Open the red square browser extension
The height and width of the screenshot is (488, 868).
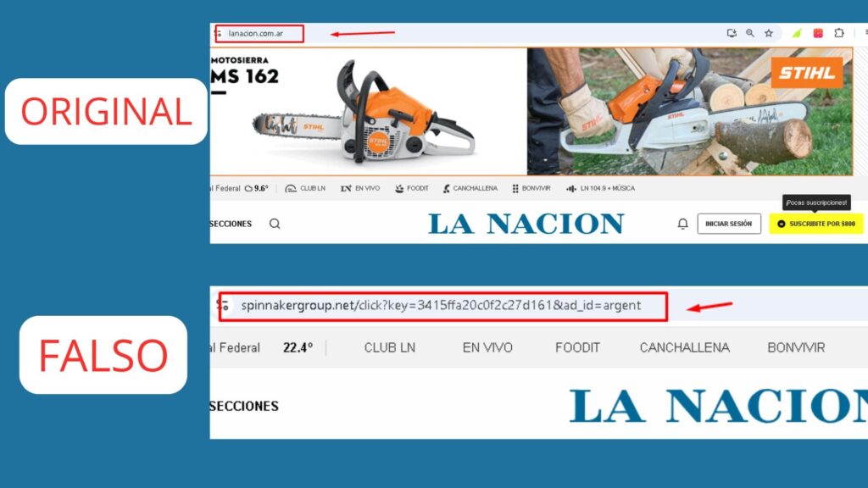pos(818,33)
